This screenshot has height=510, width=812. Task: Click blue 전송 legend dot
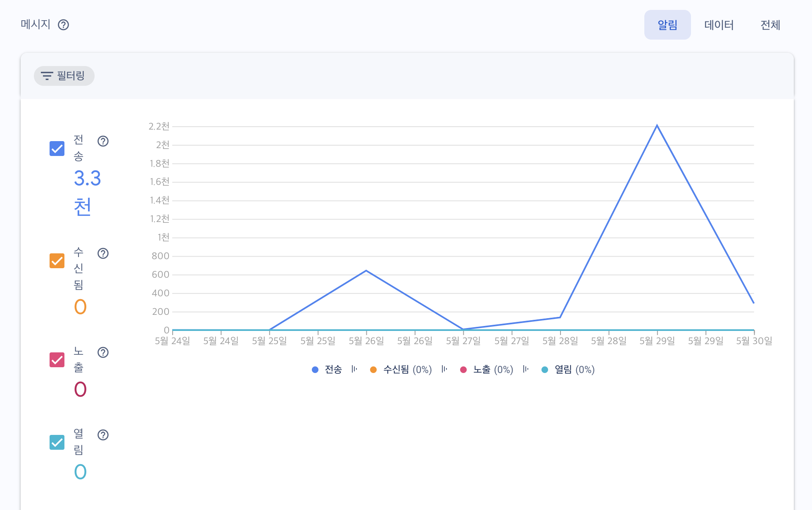(315, 370)
